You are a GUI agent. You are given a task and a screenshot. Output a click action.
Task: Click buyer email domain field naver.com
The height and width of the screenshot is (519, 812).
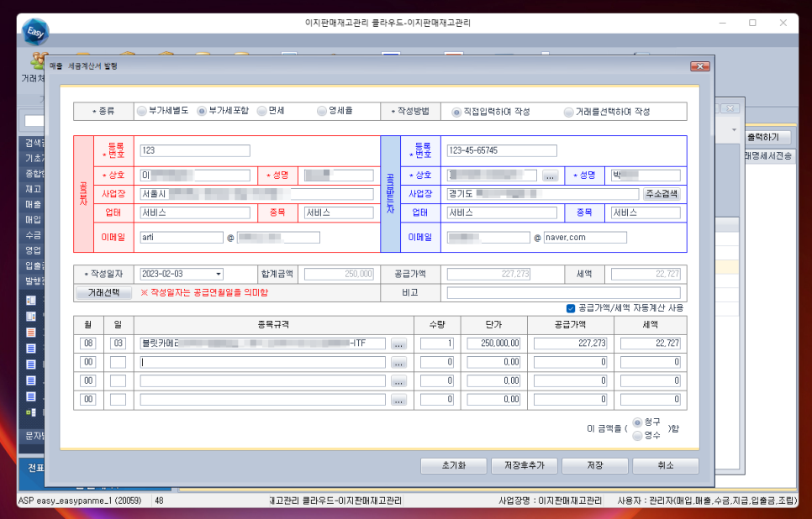(585, 238)
